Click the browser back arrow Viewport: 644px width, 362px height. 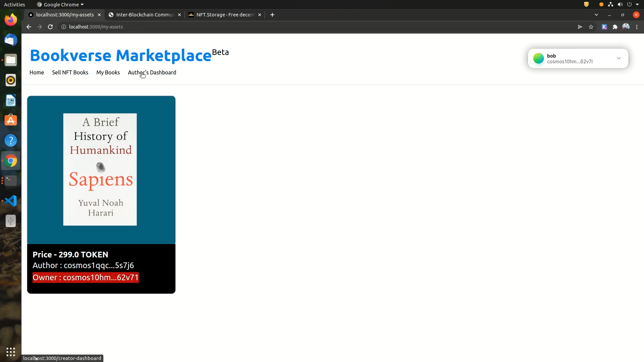click(29, 27)
